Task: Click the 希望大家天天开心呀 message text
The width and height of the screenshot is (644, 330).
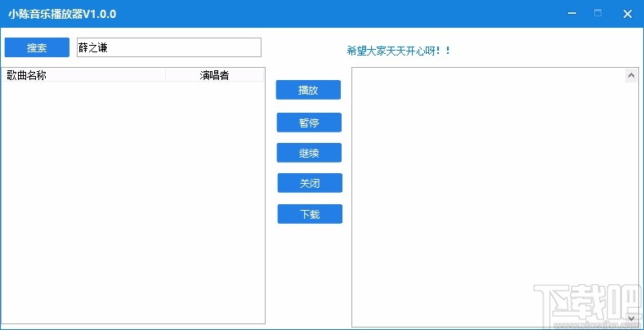Action: click(398, 51)
